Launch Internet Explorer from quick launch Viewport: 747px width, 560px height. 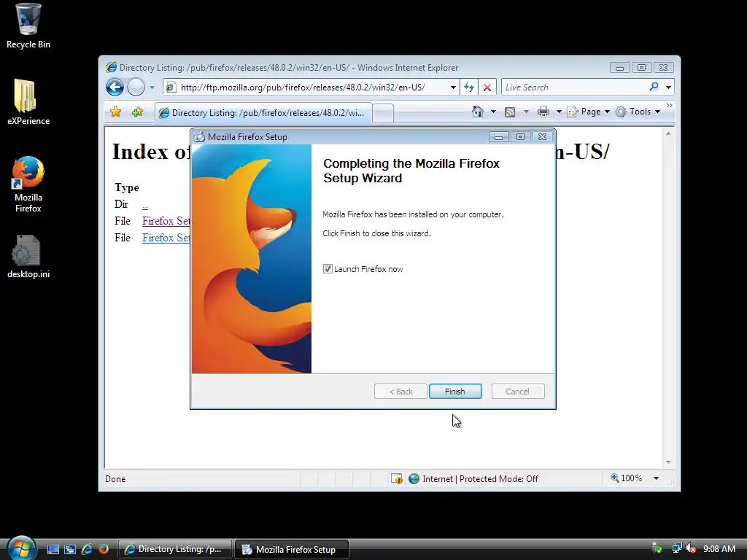pyautogui.click(x=87, y=549)
